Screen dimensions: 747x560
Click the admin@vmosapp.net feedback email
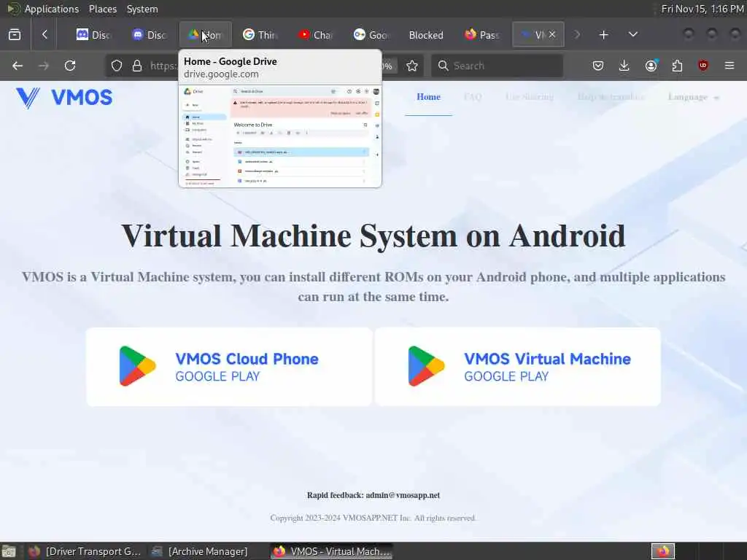(x=403, y=495)
